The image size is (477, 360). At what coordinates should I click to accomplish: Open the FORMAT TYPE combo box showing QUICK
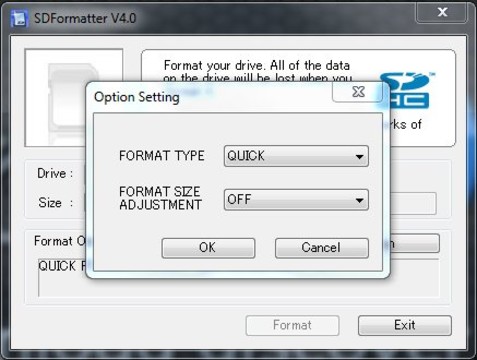[x=296, y=156]
